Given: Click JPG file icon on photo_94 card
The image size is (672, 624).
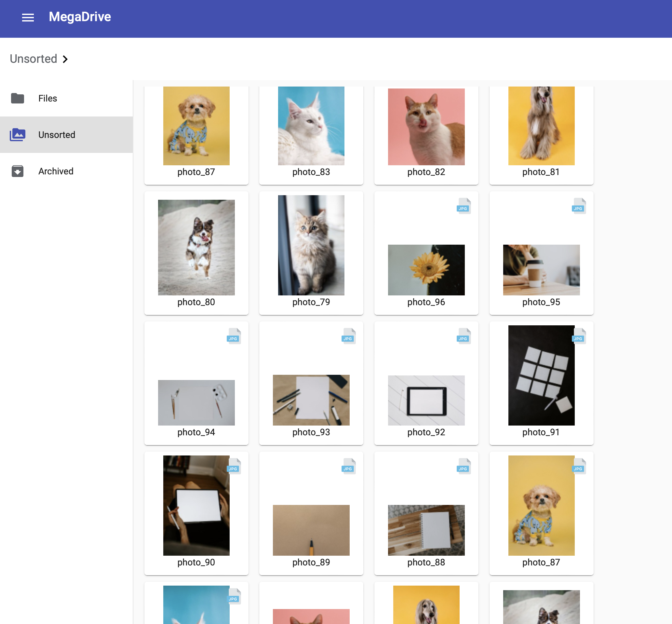Looking at the screenshot, I should 234,336.
